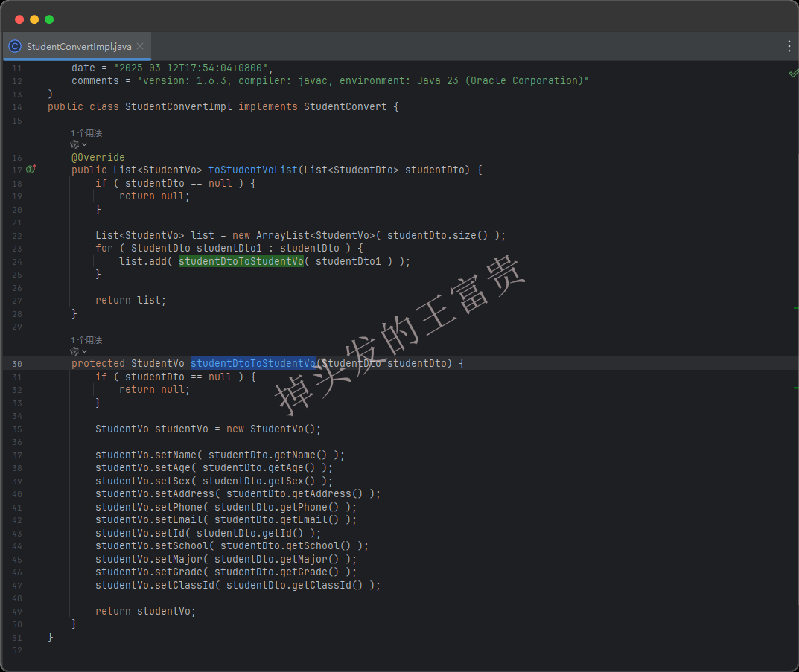Click the setName call on line 37
Viewport: 799px width, 672px height.
(x=220, y=455)
